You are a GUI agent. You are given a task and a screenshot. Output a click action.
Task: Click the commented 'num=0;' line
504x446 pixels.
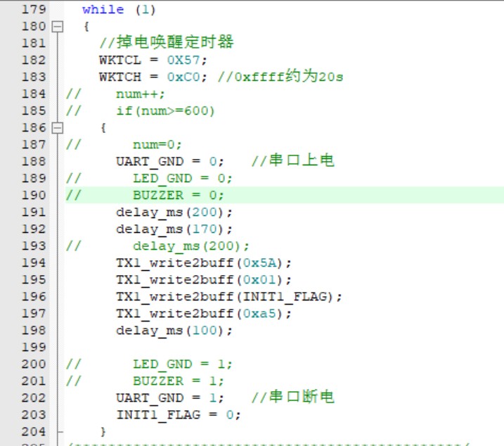pyautogui.click(x=157, y=145)
